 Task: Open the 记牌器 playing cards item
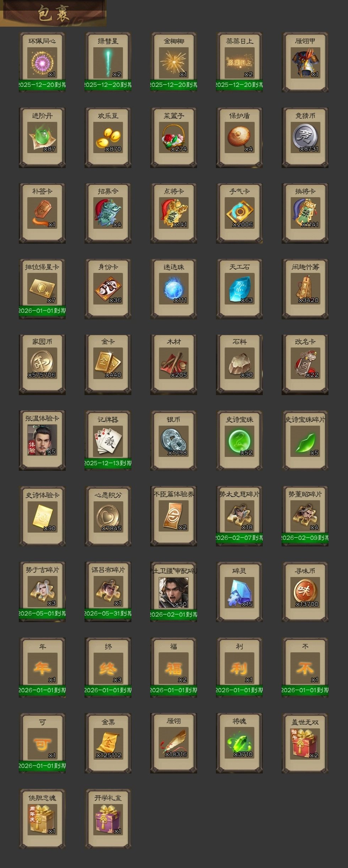click(108, 441)
